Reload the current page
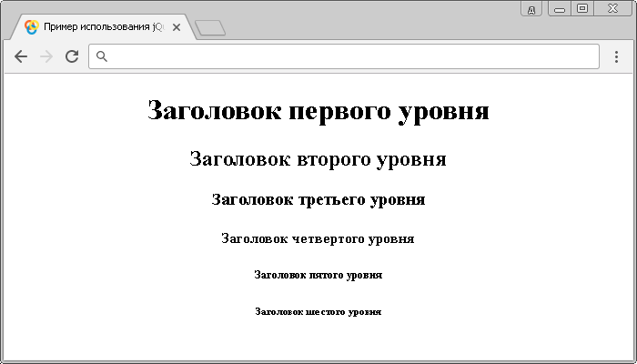The height and width of the screenshot is (364, 637). [72, 56]
